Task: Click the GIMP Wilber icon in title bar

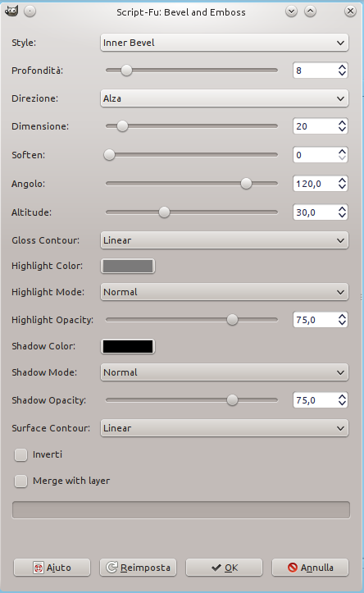Action: 11,11
